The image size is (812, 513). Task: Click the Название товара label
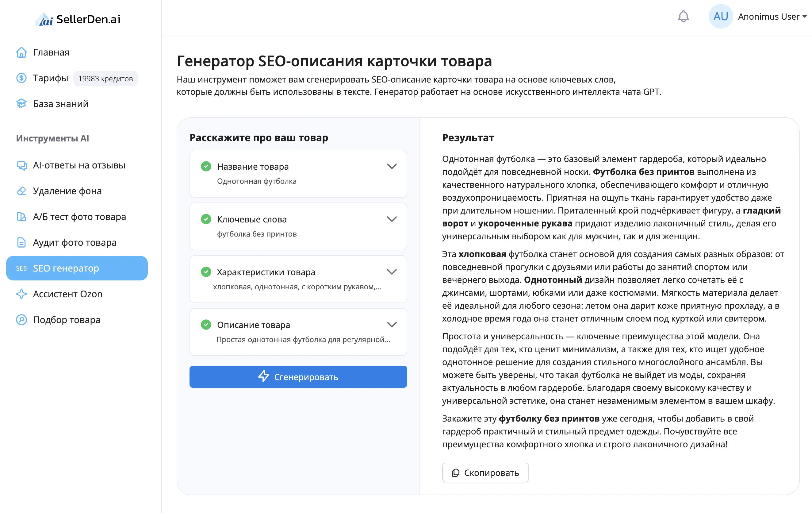[253, 166]
